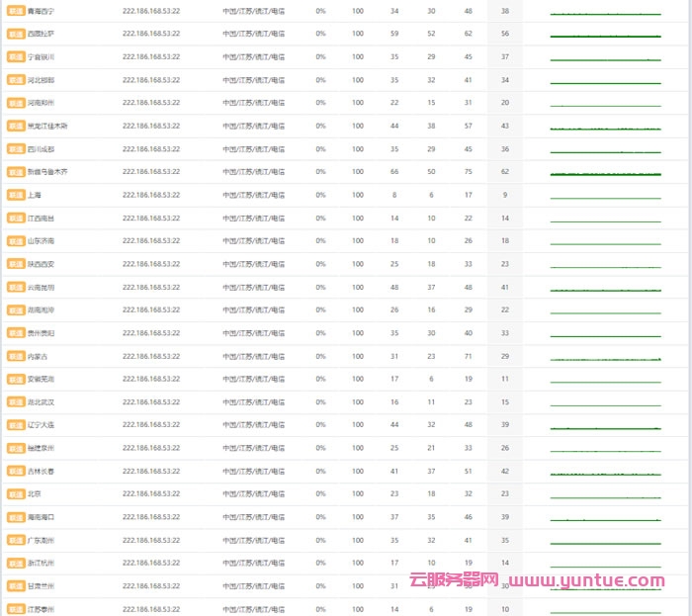
Task: Click the 联通 badge in the 云南昆明 row
Action: (x=15, y=287)
